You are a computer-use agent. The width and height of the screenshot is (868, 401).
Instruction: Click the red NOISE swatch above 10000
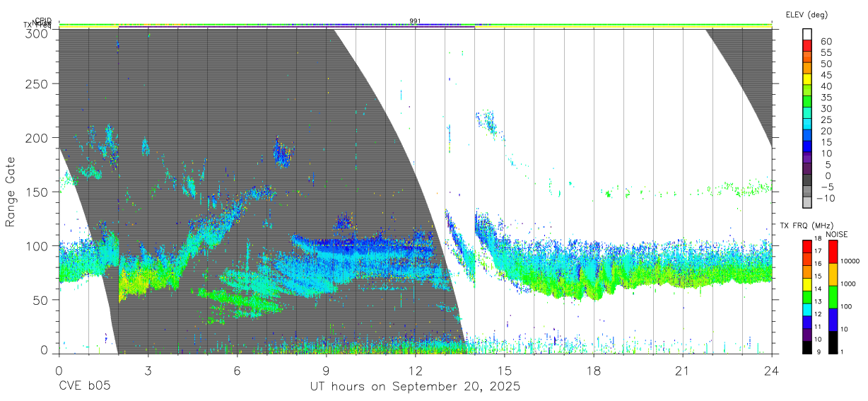833,252
